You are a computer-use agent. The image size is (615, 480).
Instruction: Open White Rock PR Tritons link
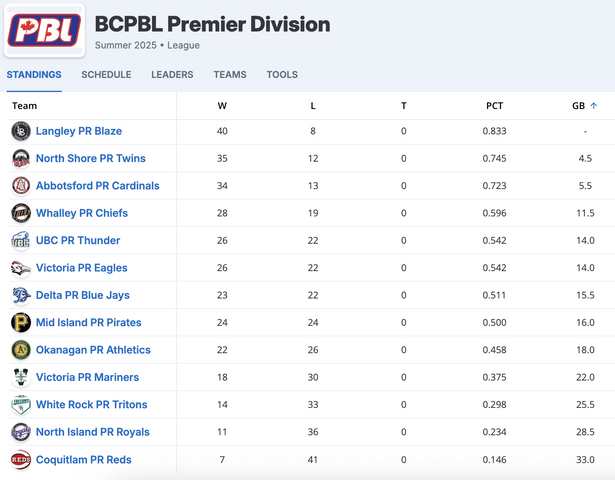[x=92, y=404]
